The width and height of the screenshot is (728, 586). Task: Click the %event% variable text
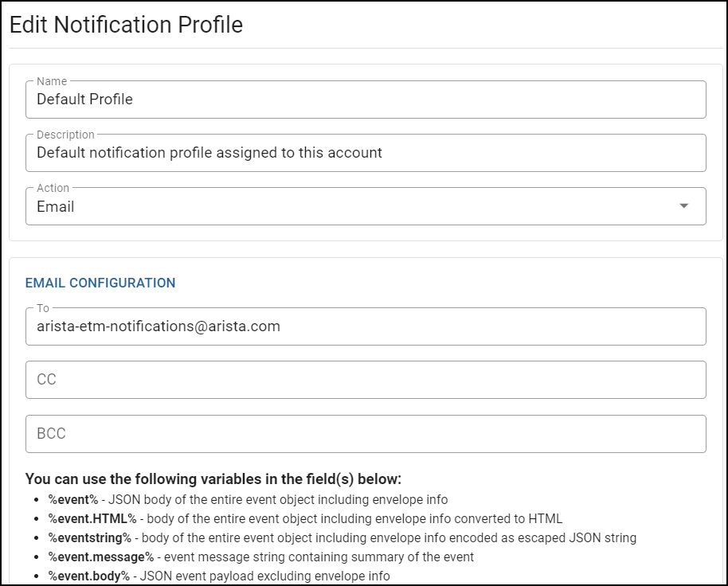[73, 500]
